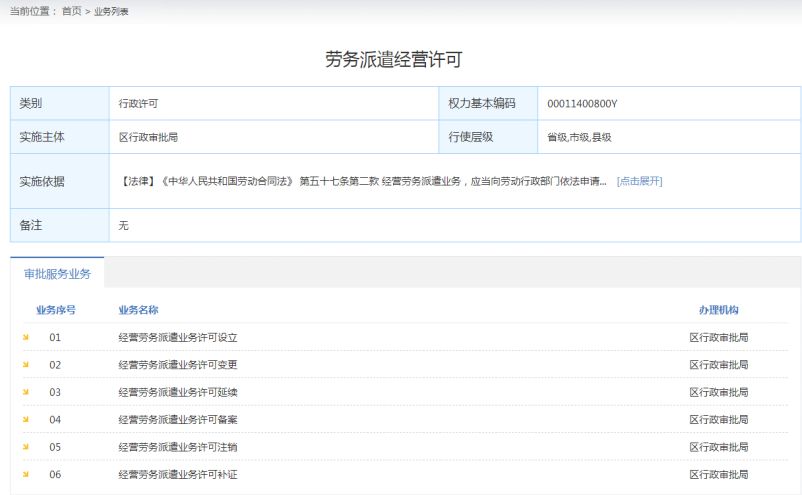Image resolution: width=802 pixels, height=495 pixels.
Task: Click the 业务名称 column header
Action: pos(138,310)
